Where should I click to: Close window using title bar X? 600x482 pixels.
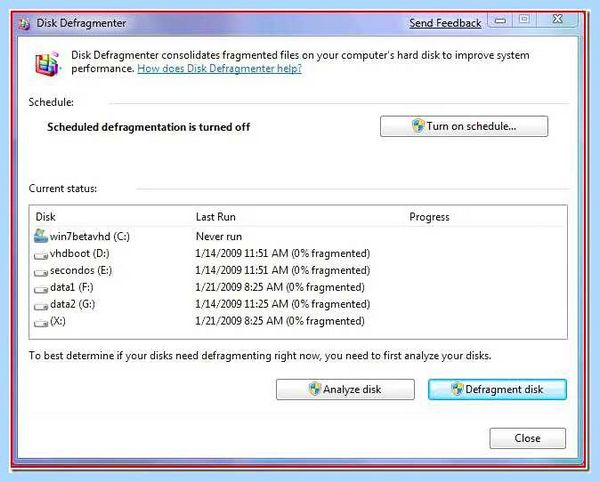[558, 19]
